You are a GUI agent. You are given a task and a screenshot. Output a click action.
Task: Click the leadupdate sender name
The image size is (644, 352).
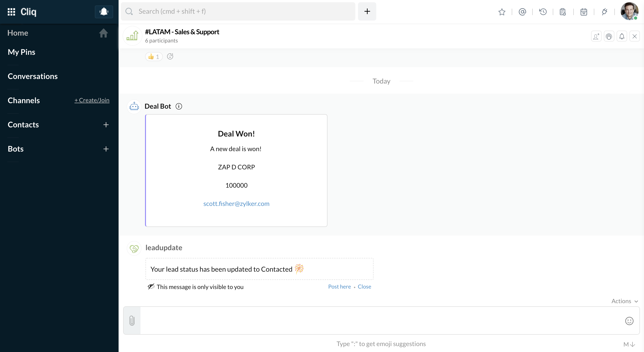[x=164, y=247]
